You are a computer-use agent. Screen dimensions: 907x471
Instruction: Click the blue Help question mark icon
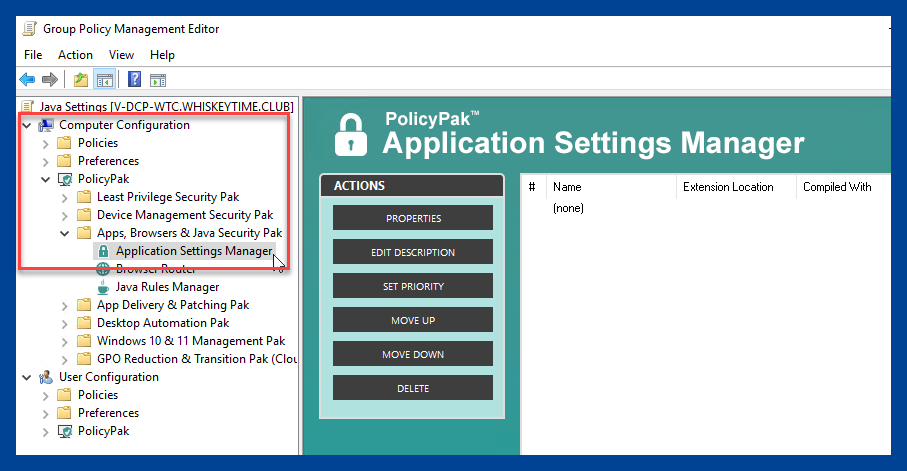[x=134, y=79]
